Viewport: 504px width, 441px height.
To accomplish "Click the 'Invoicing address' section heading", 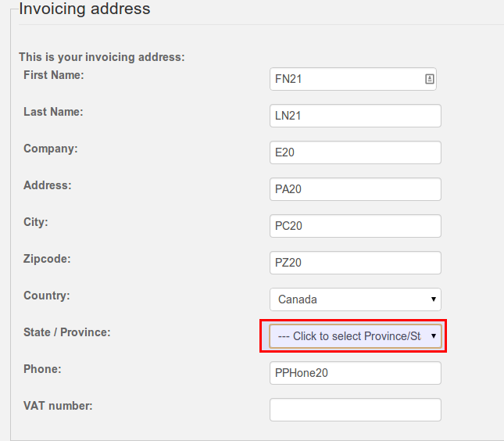I will coord(84,9).
